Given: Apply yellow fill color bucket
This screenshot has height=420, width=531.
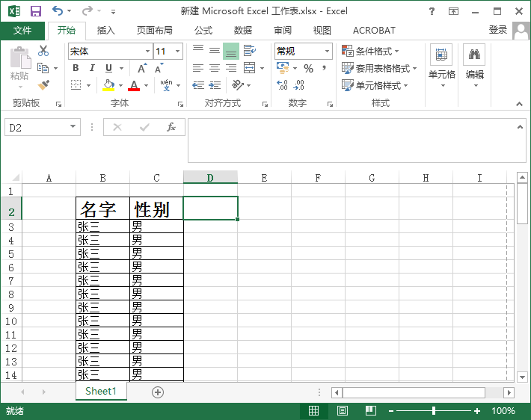Looking at the screenshot, I should pyautogui.click(x=108, y=85).
